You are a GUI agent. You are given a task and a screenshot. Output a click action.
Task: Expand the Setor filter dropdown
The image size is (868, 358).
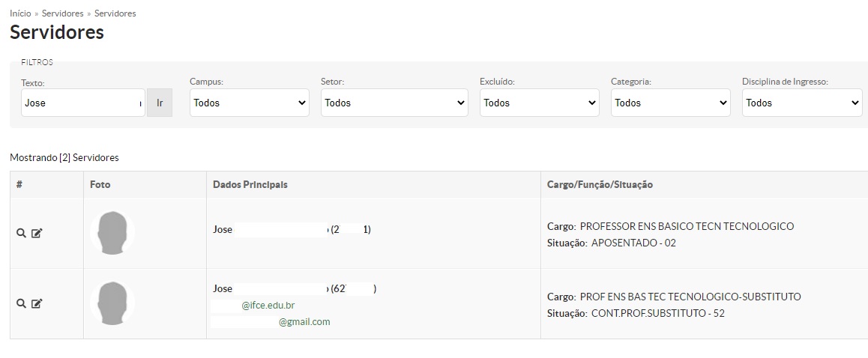(394, 103)
